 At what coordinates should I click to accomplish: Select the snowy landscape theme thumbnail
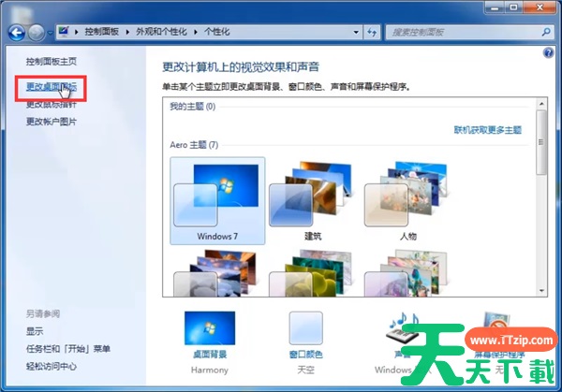[x=216, y=273]
